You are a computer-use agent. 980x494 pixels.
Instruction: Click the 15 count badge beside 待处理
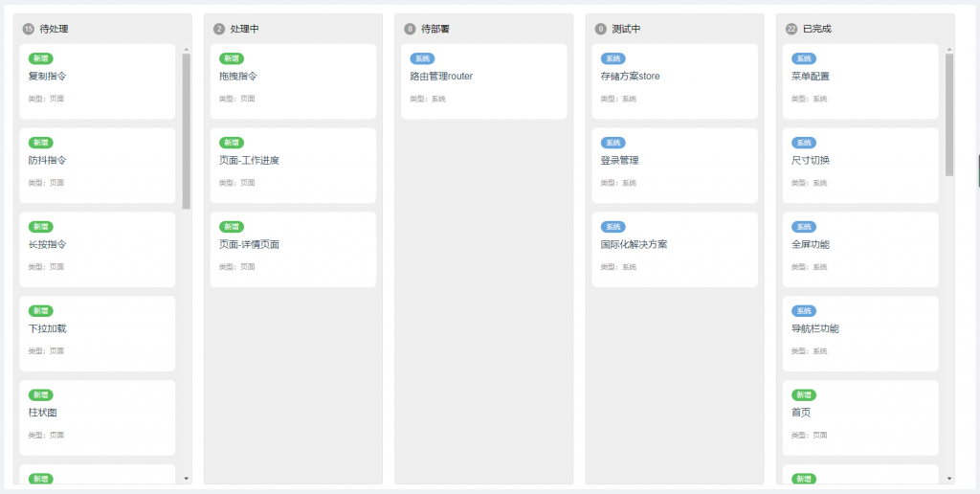pyautogui.click(x=28, y=29)
